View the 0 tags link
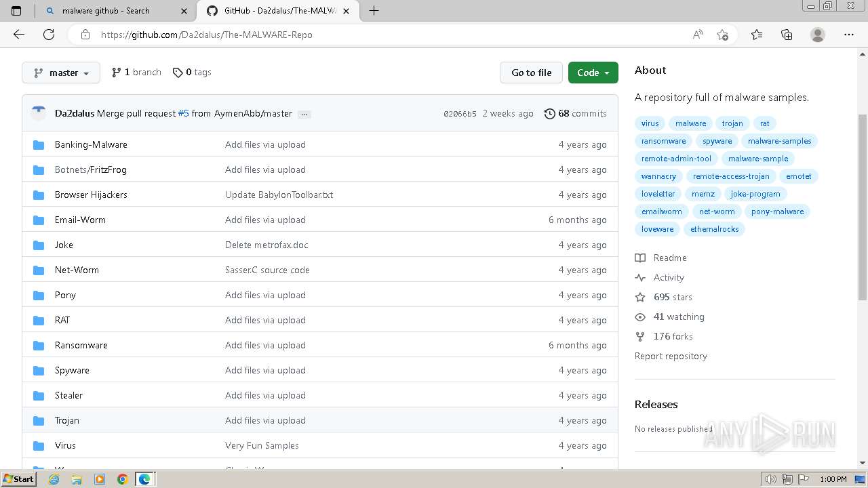The image size is (868, 488). 192,72
